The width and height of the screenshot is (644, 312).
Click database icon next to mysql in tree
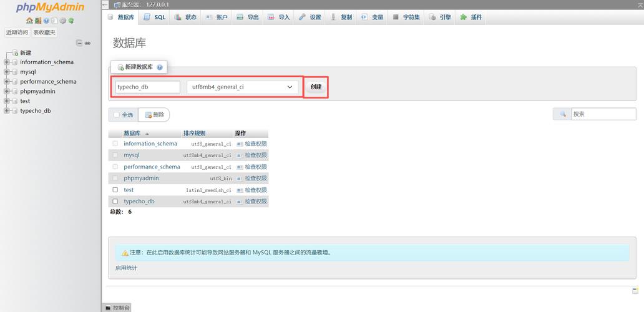[x=15, y=72]
